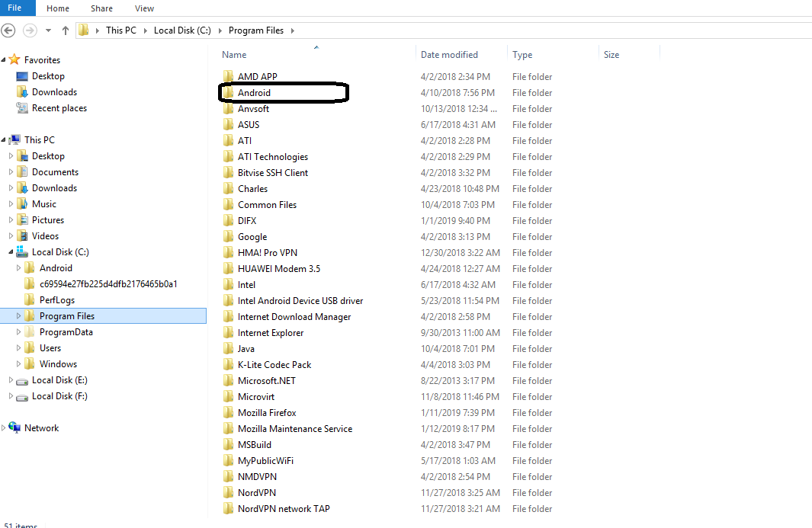Sort files by Date modified column
Image resolution: width=812 pixels, height=528 pixels.
449,54
